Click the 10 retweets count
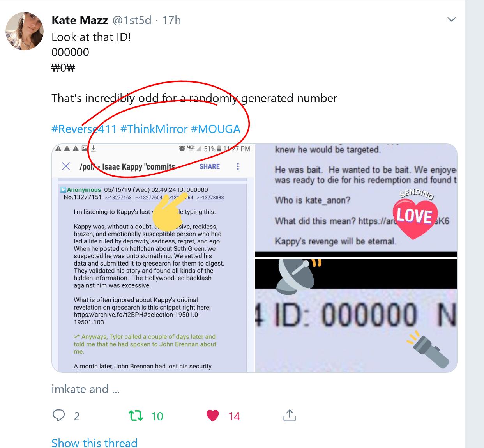 (x=157, y=416)
